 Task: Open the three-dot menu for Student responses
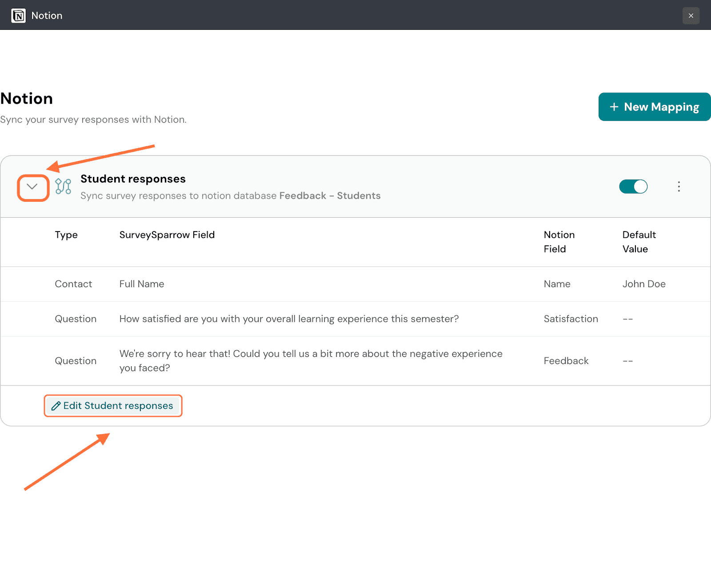pos(679,187)
